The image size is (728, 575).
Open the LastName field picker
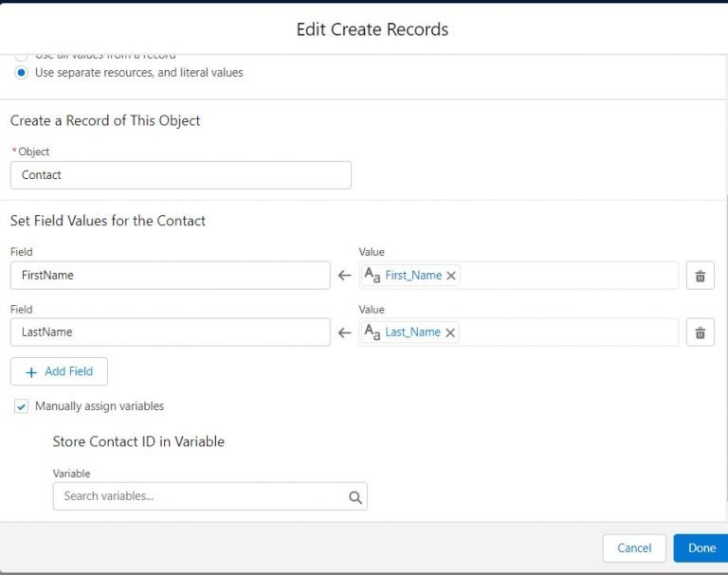(170, 332)
